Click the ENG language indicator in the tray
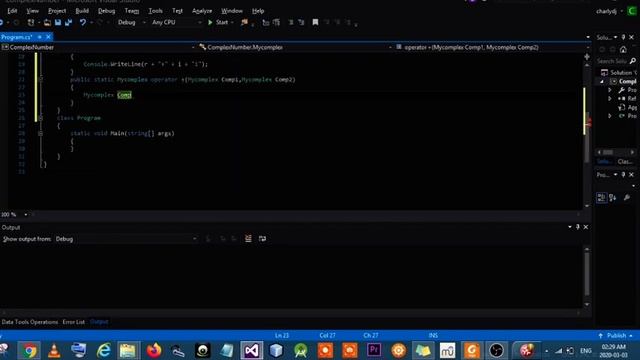Viewport: 640px width, 360px height. 586,351
